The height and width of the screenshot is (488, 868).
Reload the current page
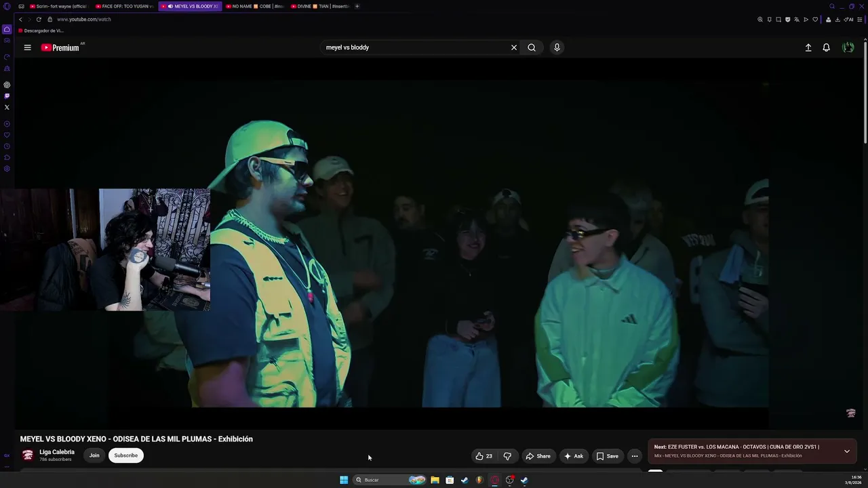[39, 20]
